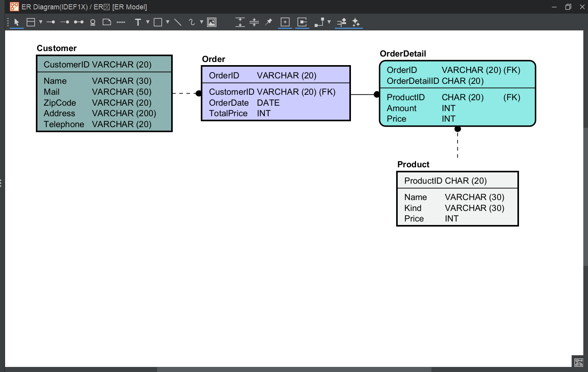588x372 pixels.
Task: Select the rectilinear line style icon
Action: click(319, 22)
